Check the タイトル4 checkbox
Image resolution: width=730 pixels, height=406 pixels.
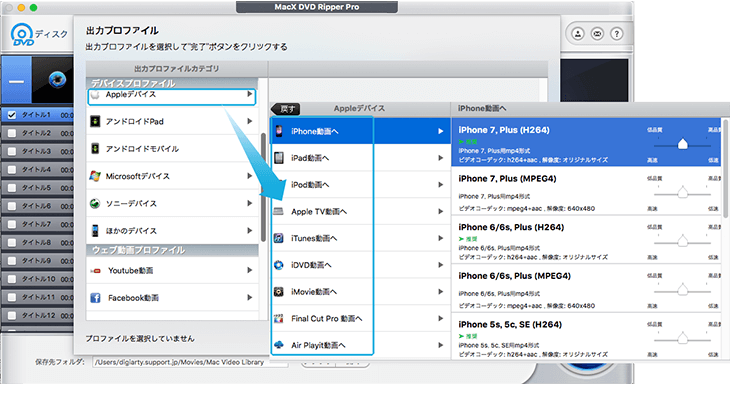(x=11, y=169)
